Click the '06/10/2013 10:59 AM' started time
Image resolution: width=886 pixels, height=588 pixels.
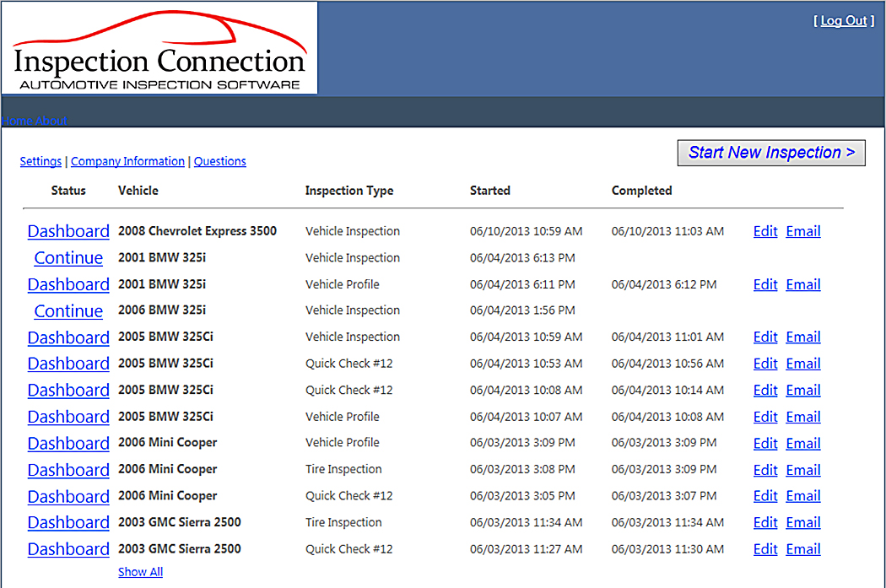pos(526,232)
